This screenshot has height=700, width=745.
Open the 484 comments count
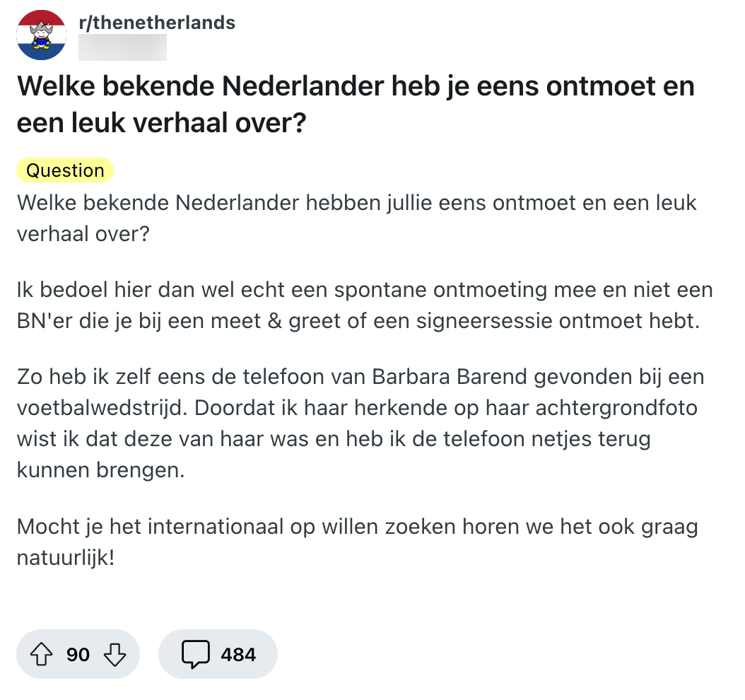tap(237, 655)
